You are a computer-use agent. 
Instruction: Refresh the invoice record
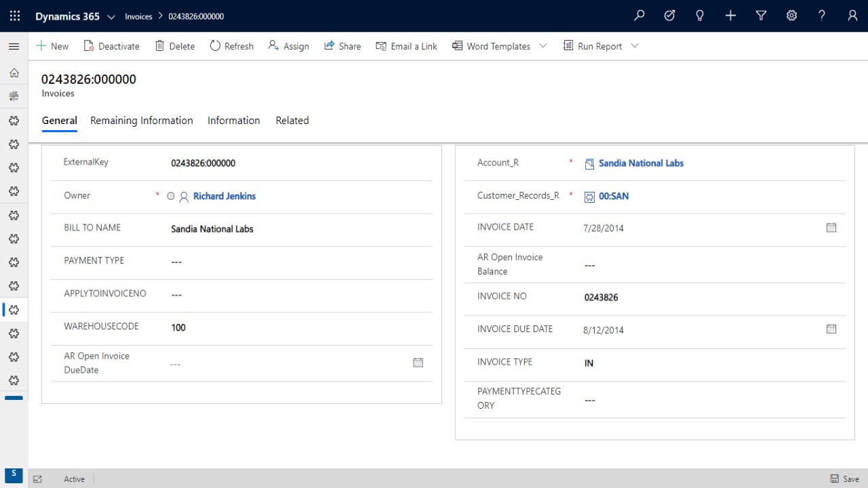pyautogui.click(x=232, y=46)
